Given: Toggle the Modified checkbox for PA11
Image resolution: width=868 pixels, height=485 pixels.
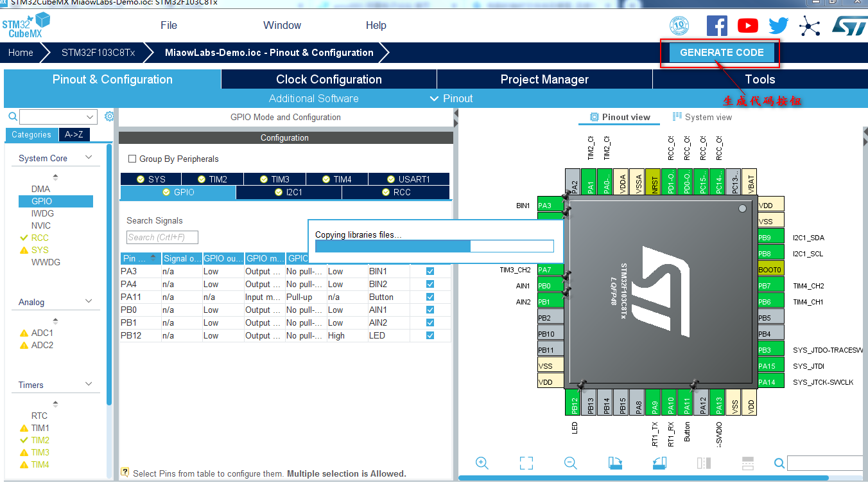Looking at the screenshot, I should tap(430, 297).
